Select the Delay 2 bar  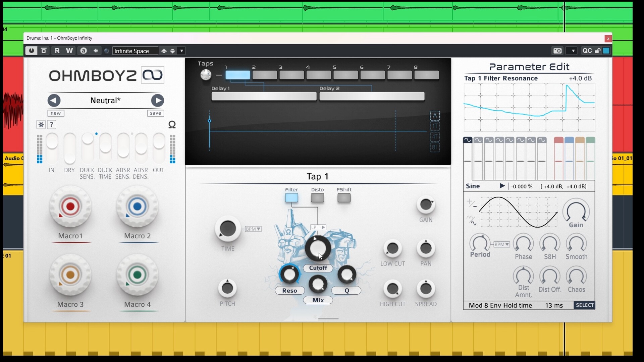tap(372, 97)
